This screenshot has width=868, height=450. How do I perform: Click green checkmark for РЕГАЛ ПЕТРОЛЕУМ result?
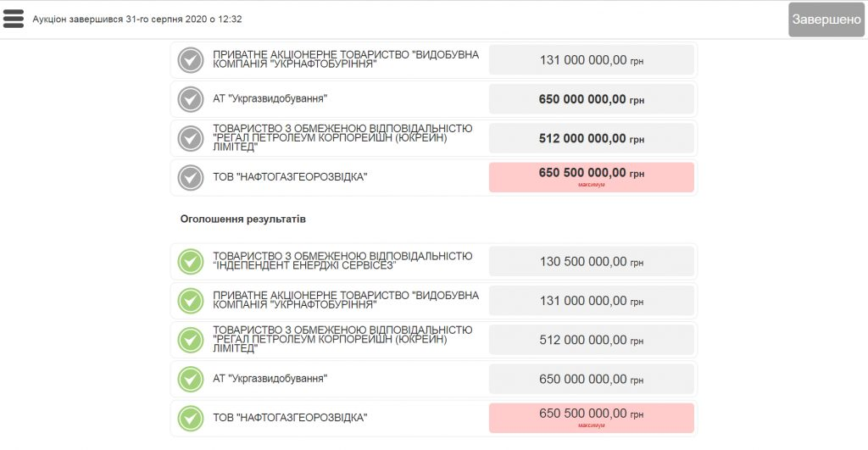(191, 340)
